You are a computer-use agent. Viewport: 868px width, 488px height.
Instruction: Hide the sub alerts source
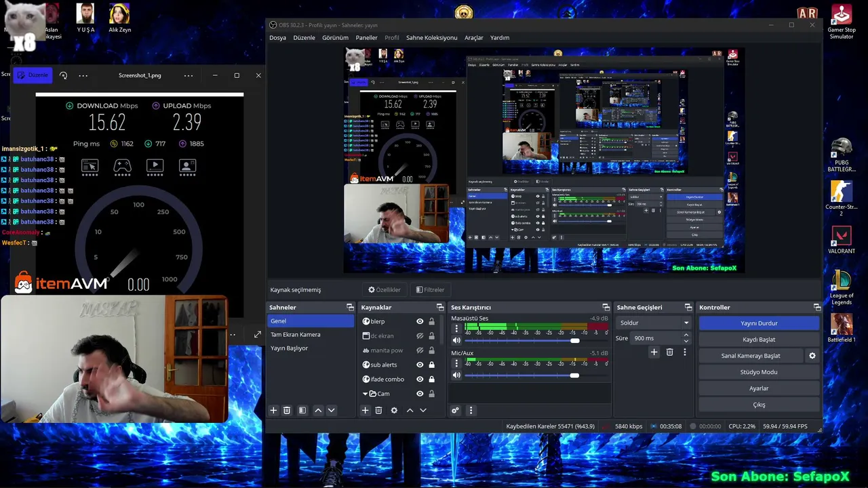[x=420, y=365]
